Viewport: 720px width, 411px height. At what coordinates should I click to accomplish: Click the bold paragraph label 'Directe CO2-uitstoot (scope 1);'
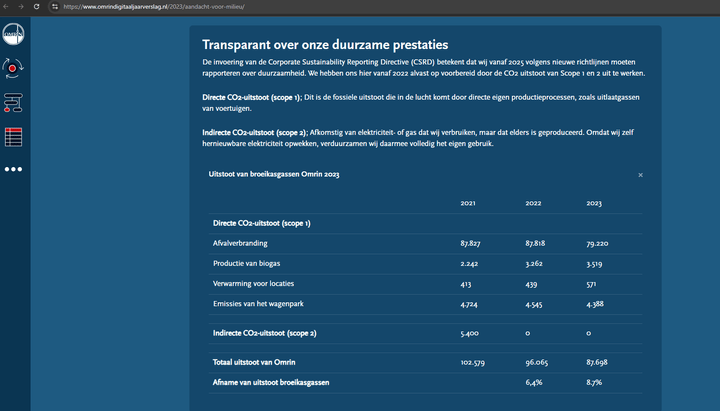coord(252,97)
